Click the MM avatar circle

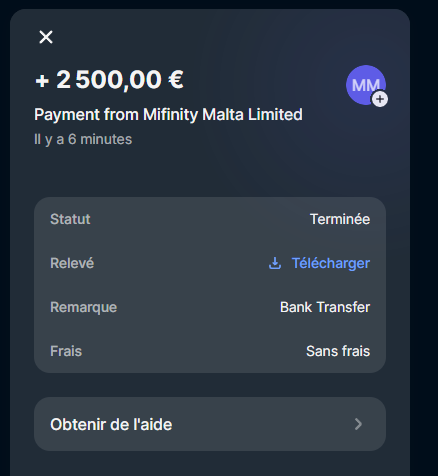366,85
